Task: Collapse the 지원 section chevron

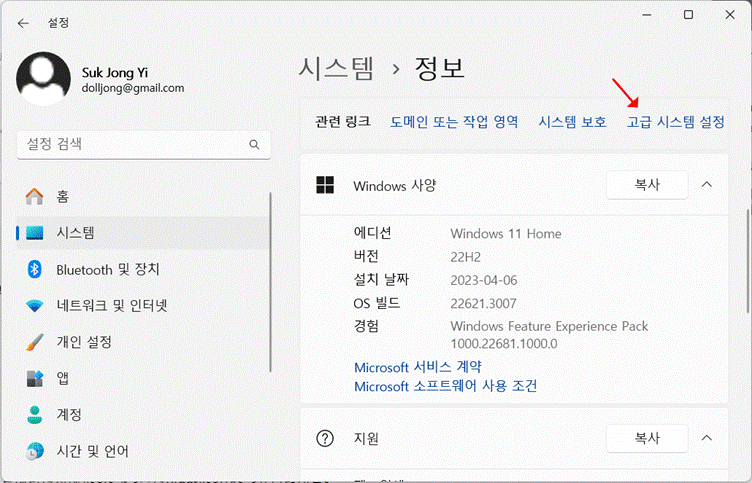Action: point(706,438)
